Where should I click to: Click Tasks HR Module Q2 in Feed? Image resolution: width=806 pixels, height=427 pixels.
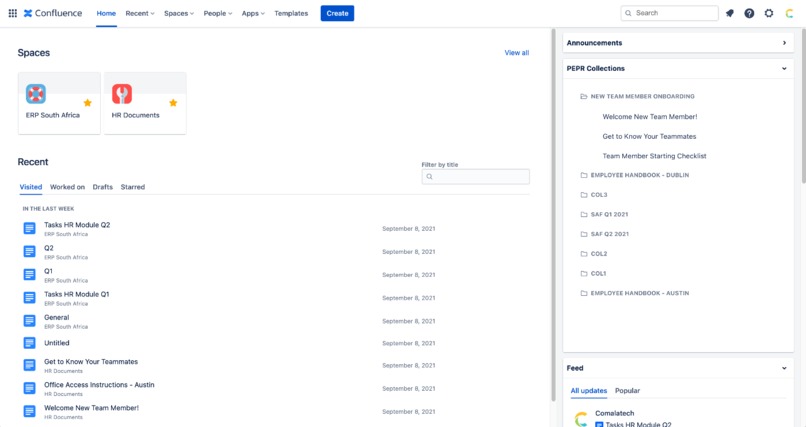pos(638,424)
